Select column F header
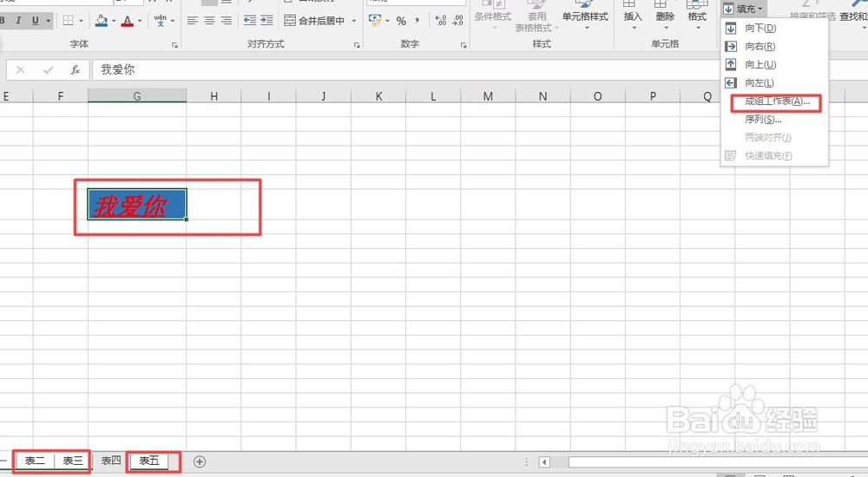Viewport: 868px width, 477px height. (61, 95)
